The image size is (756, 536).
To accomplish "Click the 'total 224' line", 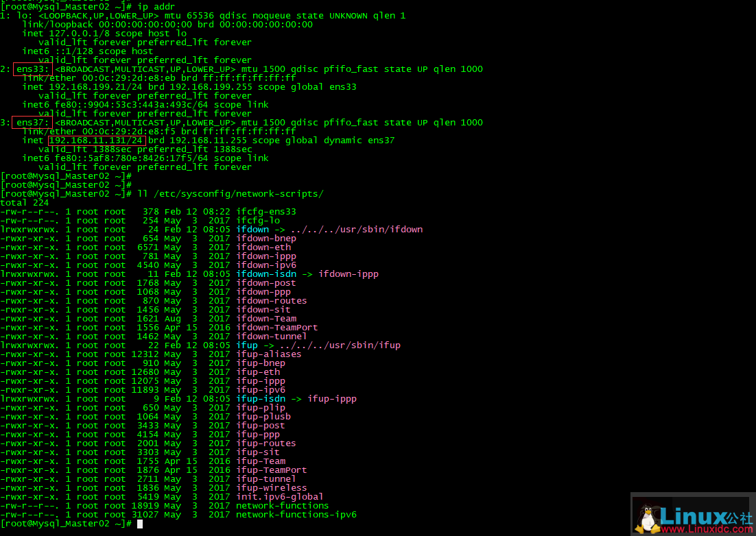I will (25, 203).
